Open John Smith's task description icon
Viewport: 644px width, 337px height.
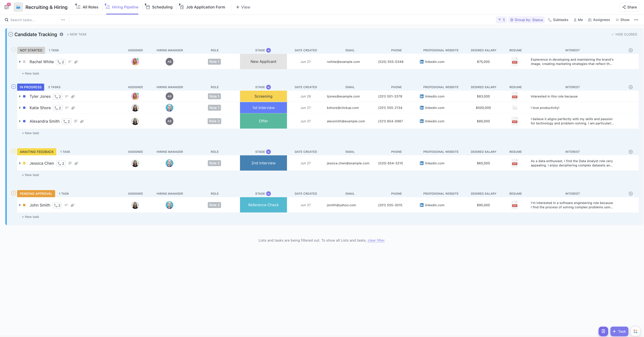tap(66, 205)
